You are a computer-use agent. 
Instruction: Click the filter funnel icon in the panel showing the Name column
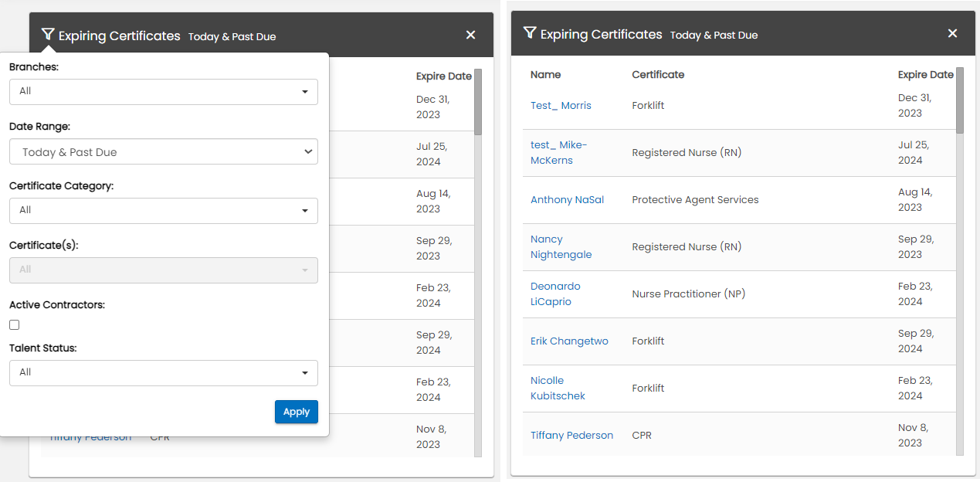(530, 33)
